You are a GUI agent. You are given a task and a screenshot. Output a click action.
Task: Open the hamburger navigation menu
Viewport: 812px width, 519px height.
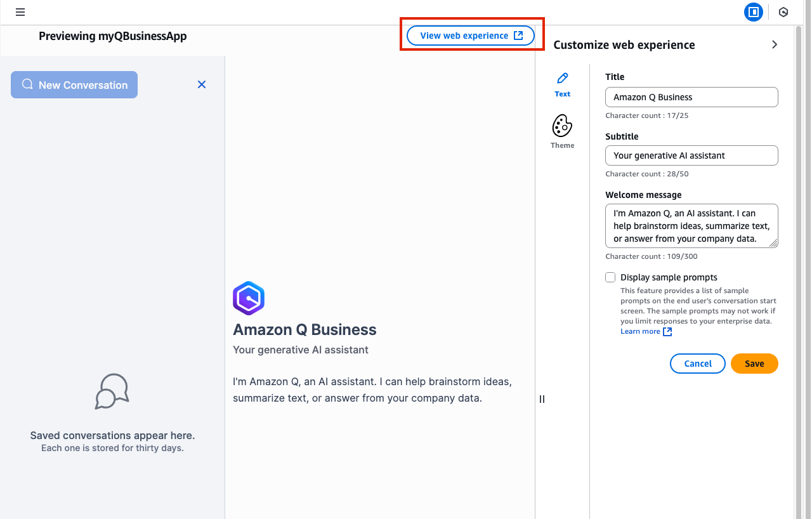pos(20,12)
